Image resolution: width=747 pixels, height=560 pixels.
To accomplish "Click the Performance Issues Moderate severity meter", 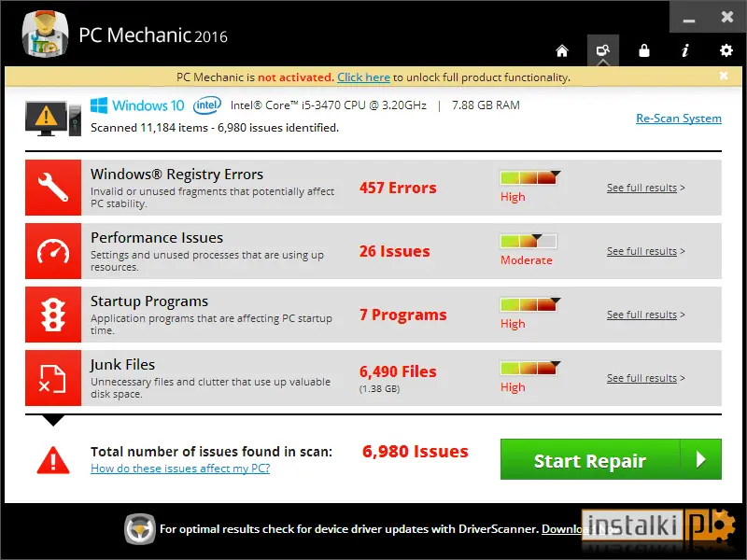I will coord(528,241).
